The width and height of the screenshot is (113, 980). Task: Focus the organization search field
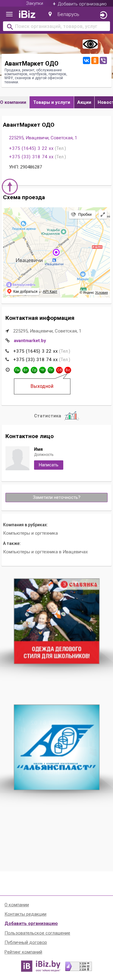[56, 26]
